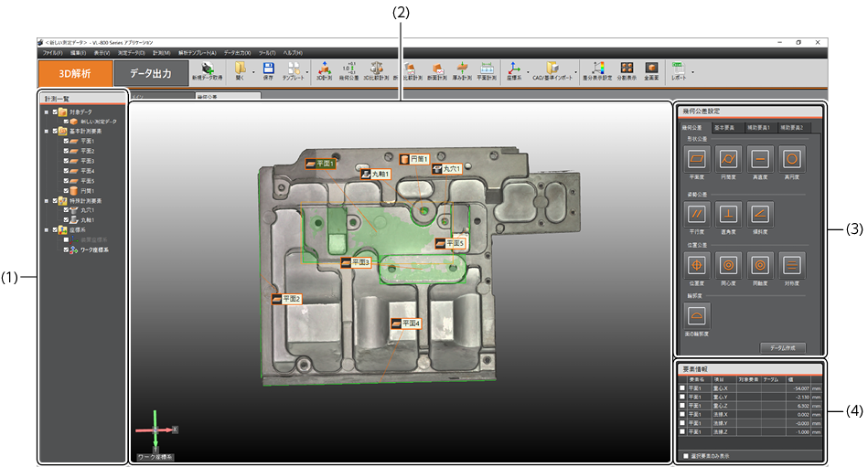Click the 平面3 label in 3D view
The height and width of the screenshot is (467, 868).
coord(355,262)
